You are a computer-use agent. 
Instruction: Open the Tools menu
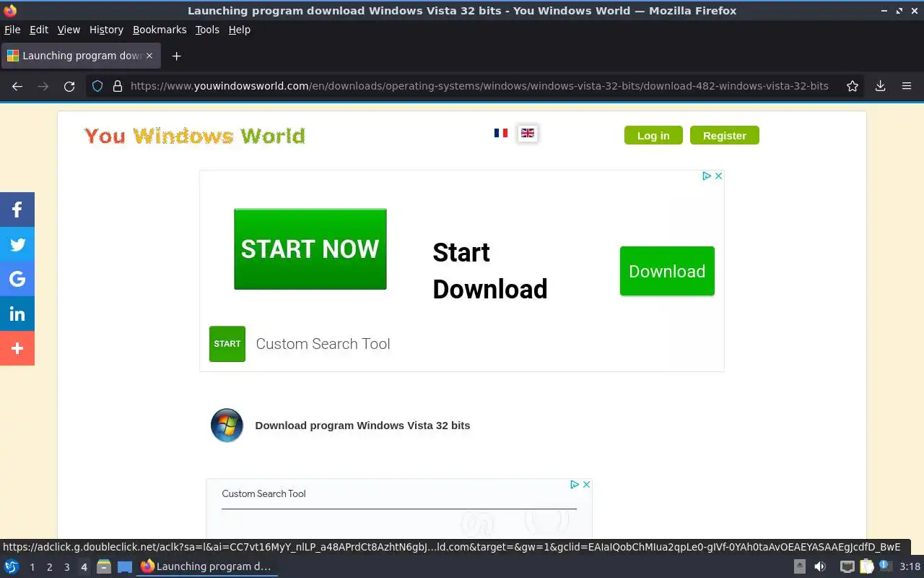(x=207, y=30)
